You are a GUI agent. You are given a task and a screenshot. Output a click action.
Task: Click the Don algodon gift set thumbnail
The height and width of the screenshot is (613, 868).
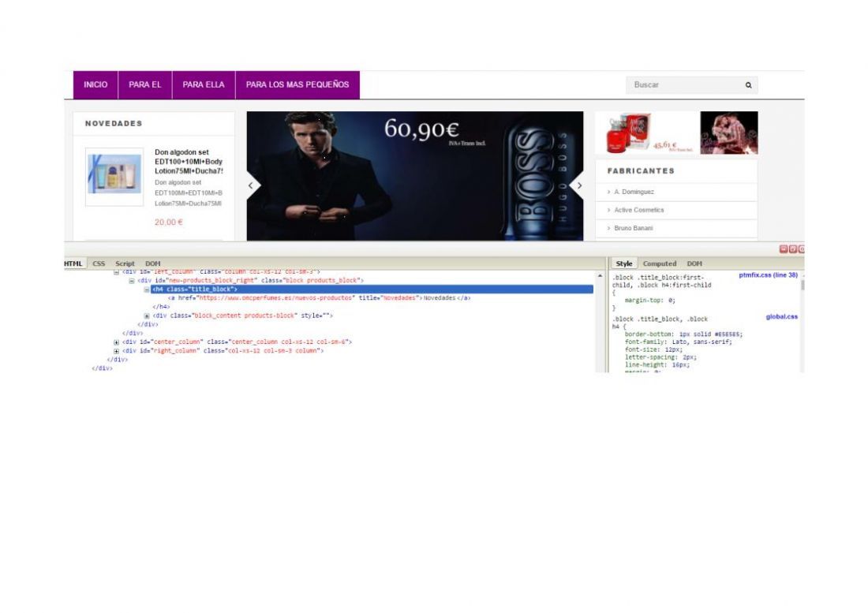coord(114,177)
